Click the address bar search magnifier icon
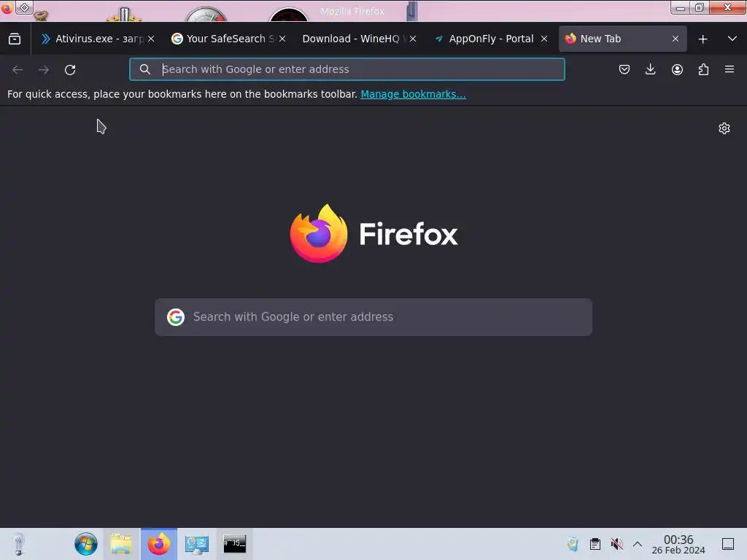This screenshot has height=560, width=747. (145, 69)
